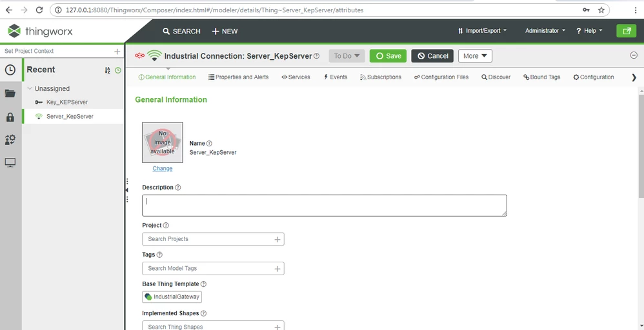This screenshot has width=644, height=330.
Task: Add a project context with plus icon
Action: point(117,52)
